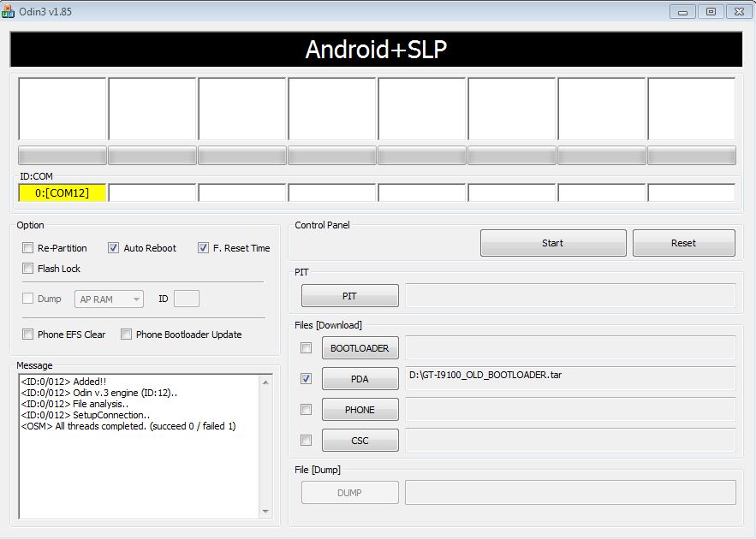756x539 pixels.
Task: Click the File Dump path field
Action: point(570,492)
